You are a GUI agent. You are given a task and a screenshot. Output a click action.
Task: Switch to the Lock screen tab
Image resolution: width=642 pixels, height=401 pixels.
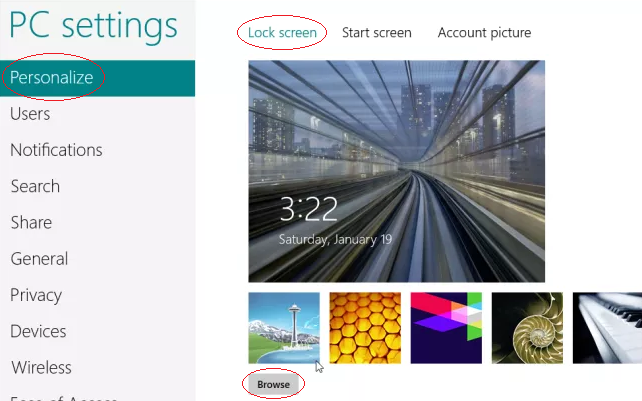(282, 33)
